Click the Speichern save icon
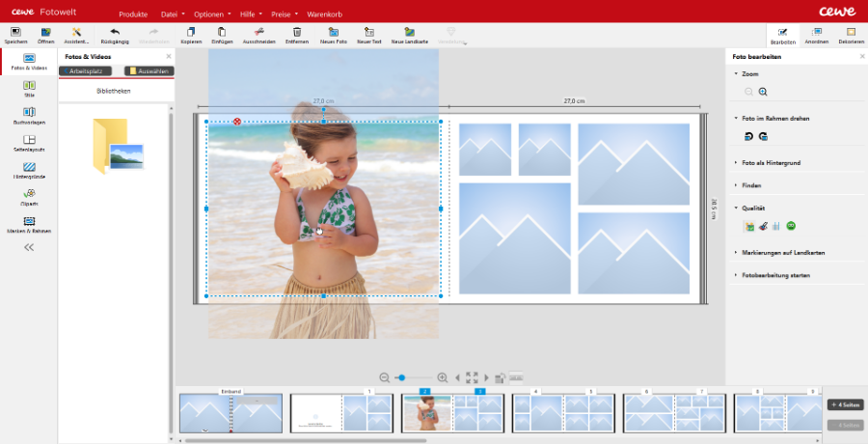 [x=15, y=34]
